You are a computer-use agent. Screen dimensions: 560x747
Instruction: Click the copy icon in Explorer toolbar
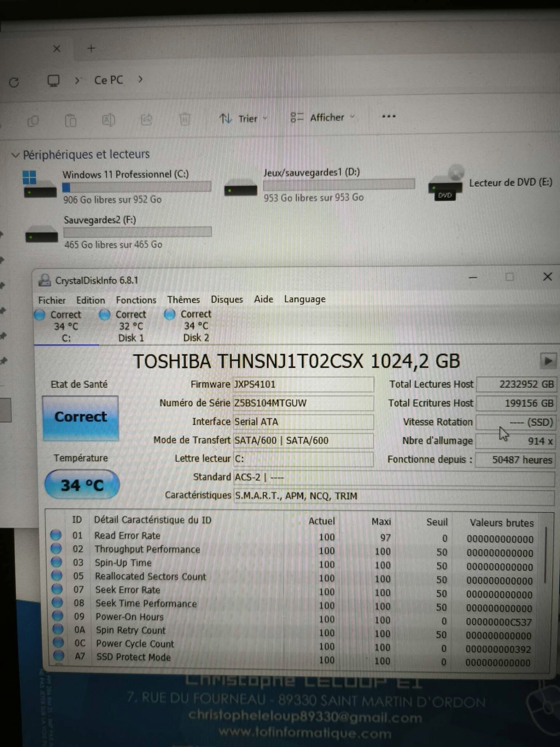33,121
